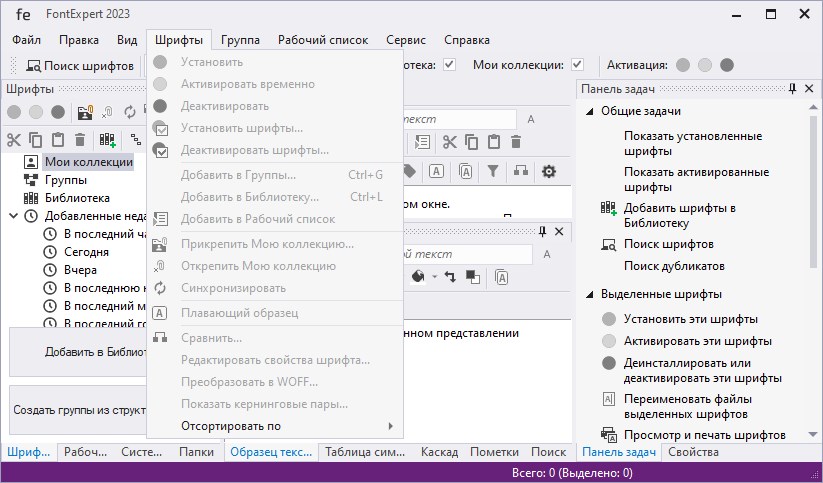823x483 pixels.
Task: Toggle the Мои коллекции checkbox in toolbar
Action: [577, 65]
